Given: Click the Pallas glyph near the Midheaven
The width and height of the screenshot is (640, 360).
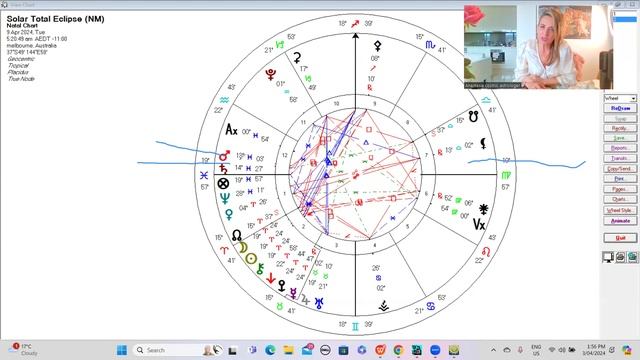Looking at the screenshot, I should pyautogui.click(x=378, y=45).
